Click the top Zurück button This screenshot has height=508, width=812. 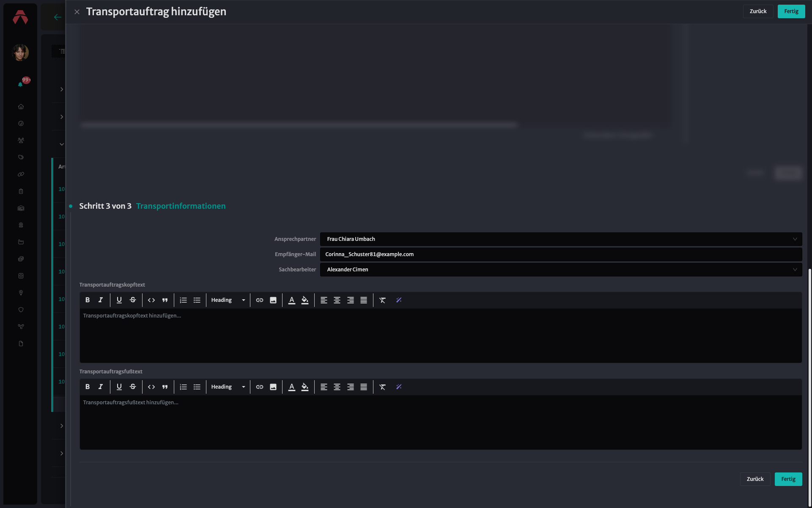coord(758,11)
